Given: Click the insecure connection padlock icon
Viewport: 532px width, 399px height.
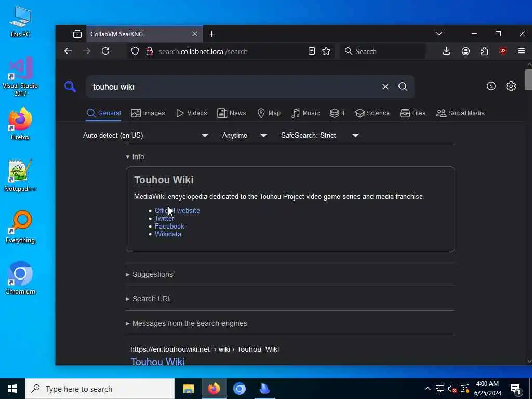Looking at the screenshot, I should (149, 51).
